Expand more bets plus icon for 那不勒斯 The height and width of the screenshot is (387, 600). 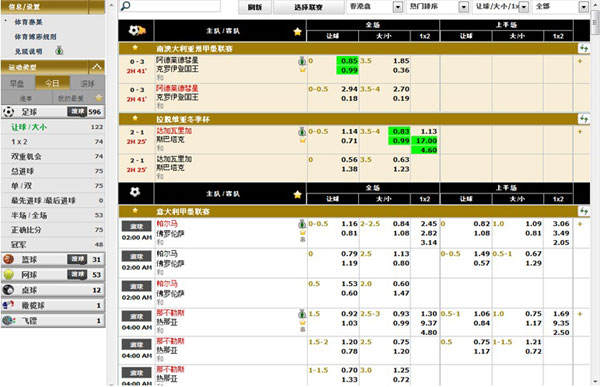580,314
